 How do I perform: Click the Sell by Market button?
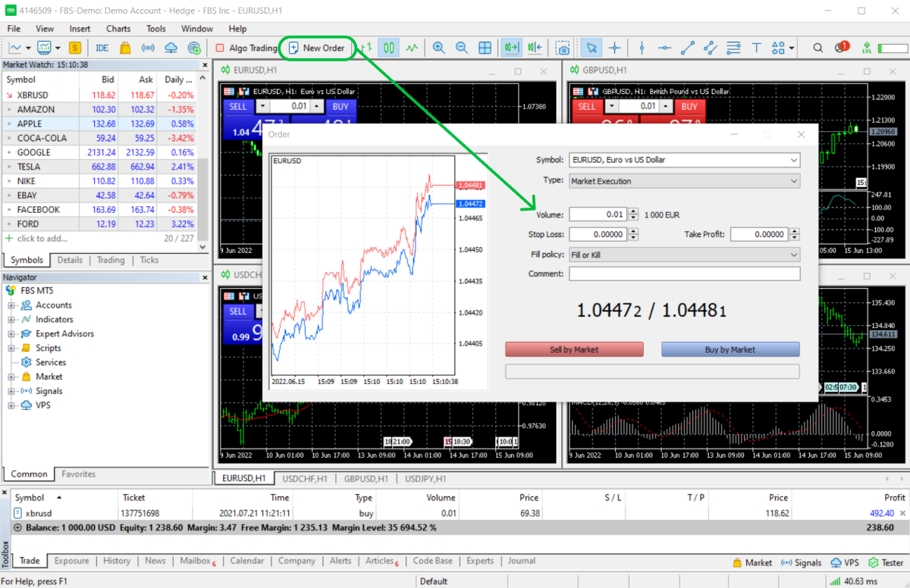(574, 349)
